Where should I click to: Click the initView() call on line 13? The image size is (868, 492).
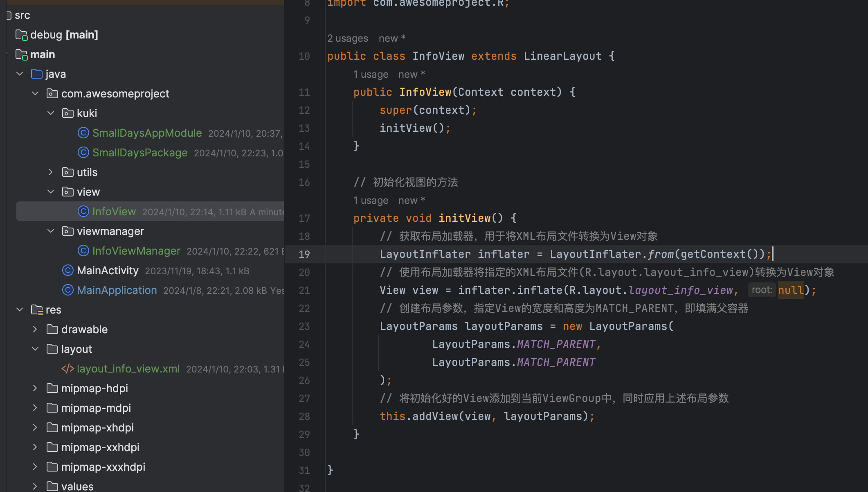[x=412, y=128]
